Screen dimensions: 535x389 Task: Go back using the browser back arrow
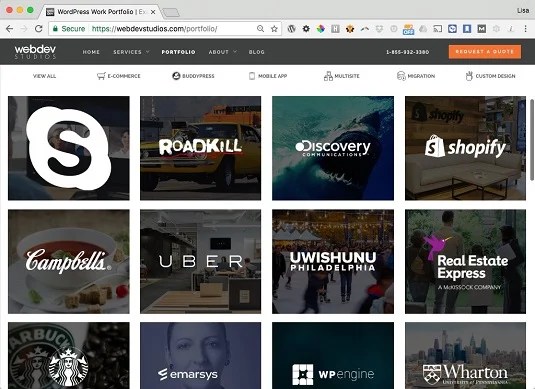[x=10, y=29]
